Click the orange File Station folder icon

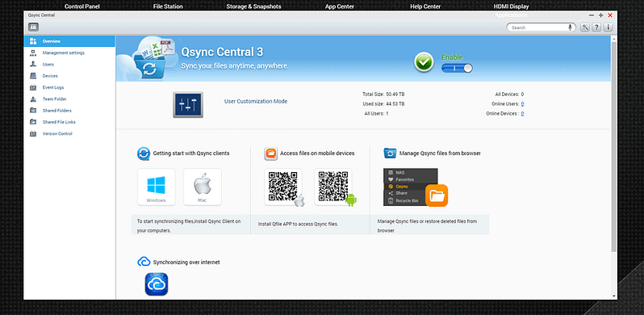[x=437, y=195]
